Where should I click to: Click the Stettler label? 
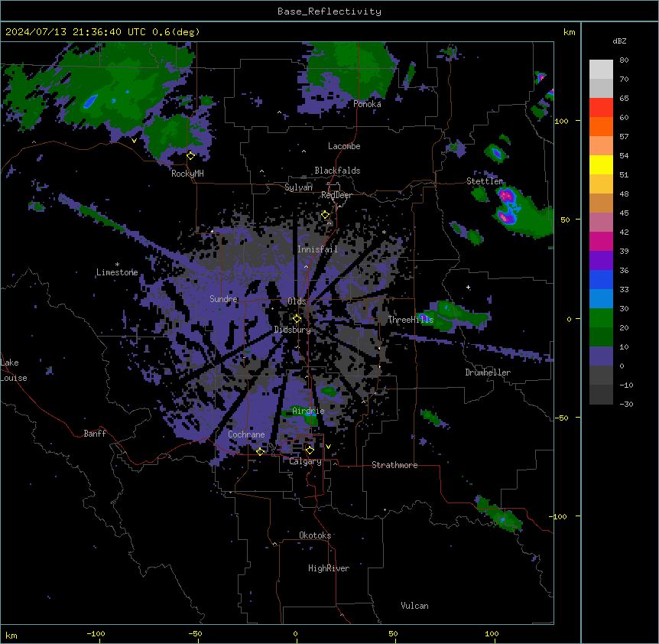tap(485, 181)
